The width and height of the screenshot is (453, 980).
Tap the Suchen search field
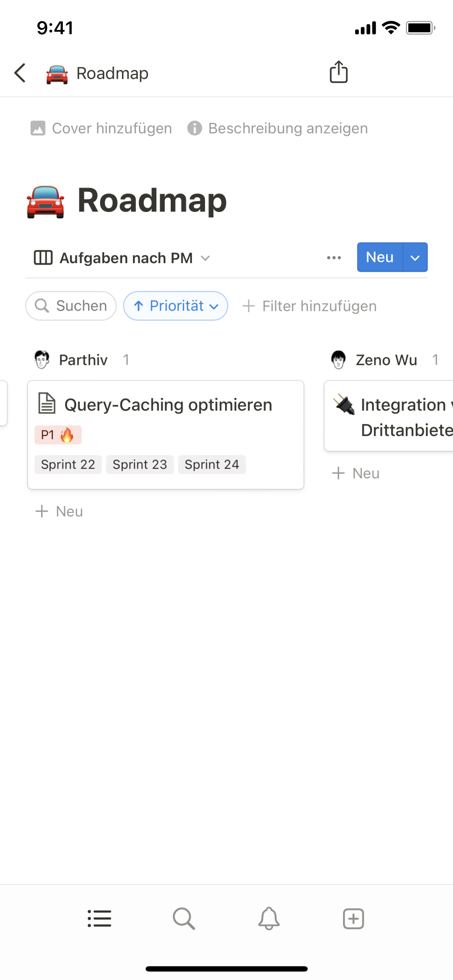[71, 306]
